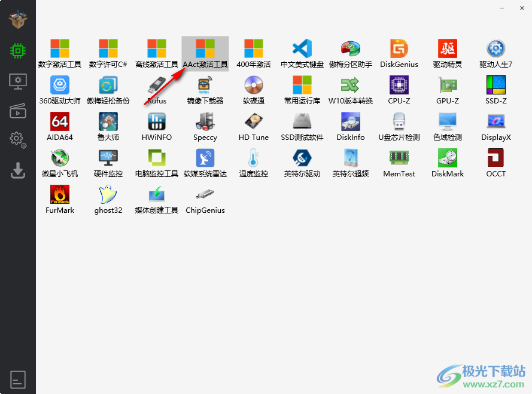Image resolution: width=532 pixels, height=394 pixels.
Task: Launch the 镜像下载器 image downloader
Action: [x=205, y=90]
